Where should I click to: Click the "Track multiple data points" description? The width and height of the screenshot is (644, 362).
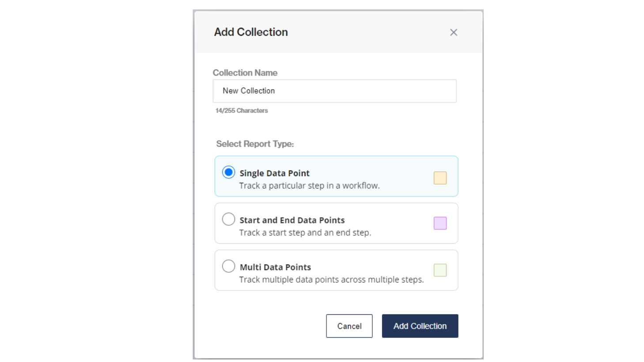pos(331,280)
